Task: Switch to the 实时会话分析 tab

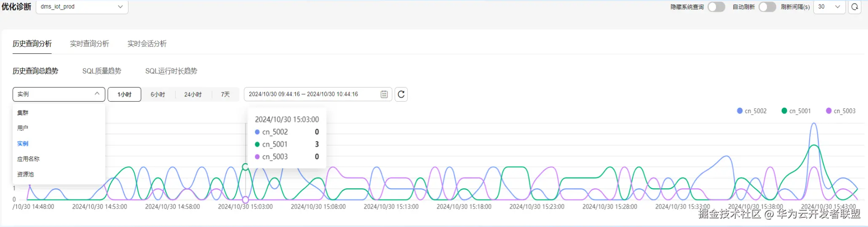Action: (147, 44)
